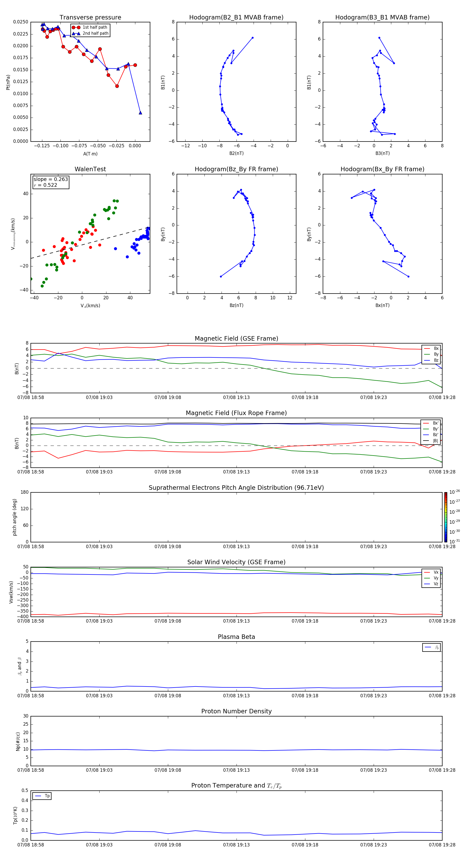Screen dimensions: 473x868
Task: Click the '10^-26' color bar label
Action: click(455, 492)
